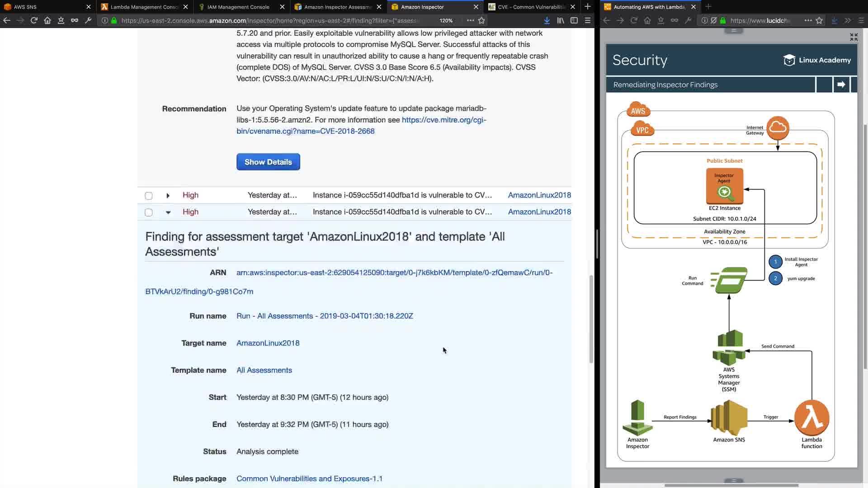Check the expanded High finding checkbox
Image resolution: width=868 pixels, height=488 pixels.
pyautogui.click(x=149, y=212)
